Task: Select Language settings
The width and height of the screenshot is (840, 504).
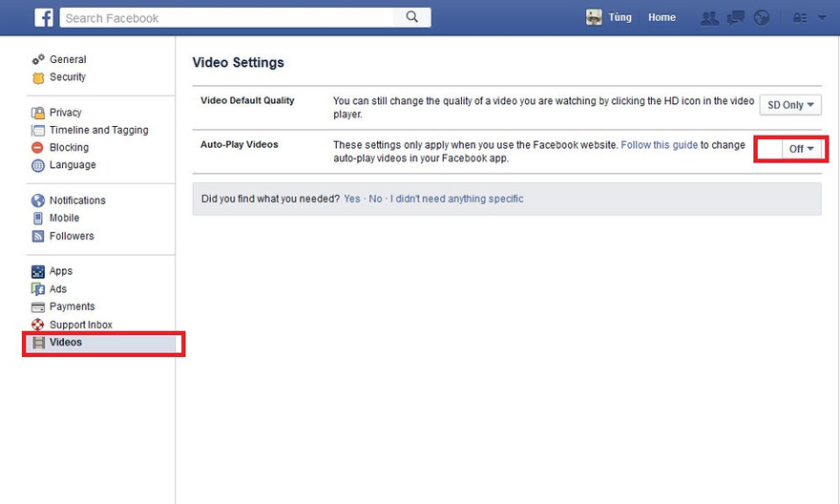Action: pyautogui.click(x=73, y=165)
